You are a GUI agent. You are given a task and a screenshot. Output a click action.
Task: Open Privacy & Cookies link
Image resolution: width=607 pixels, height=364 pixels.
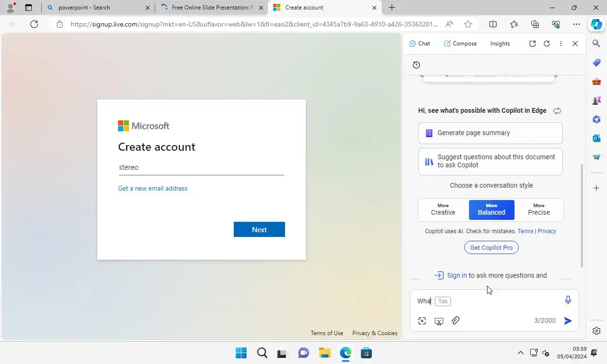(x=375, y=333)
